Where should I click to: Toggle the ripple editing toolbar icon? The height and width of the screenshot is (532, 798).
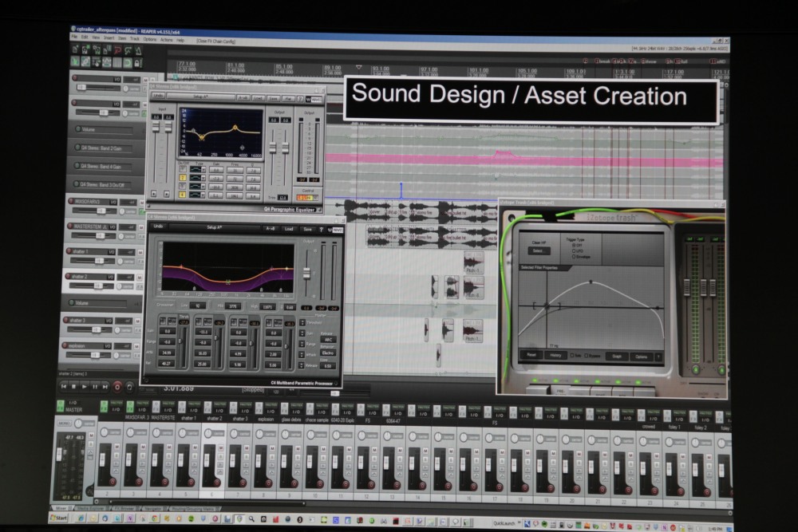click(97, 62)
